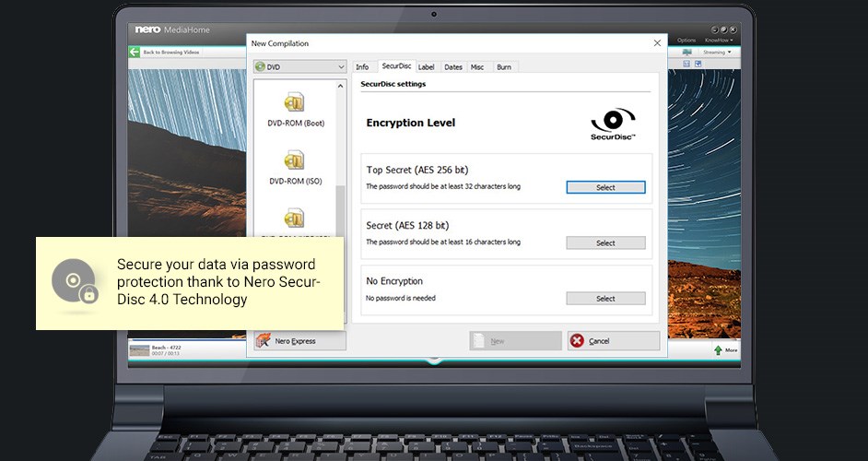Image resolution: width=868 pixels, height=461 pixels.
Task: Click the SecurDisc eye logo
Action: pyautogui.click(x=613, y=124)
